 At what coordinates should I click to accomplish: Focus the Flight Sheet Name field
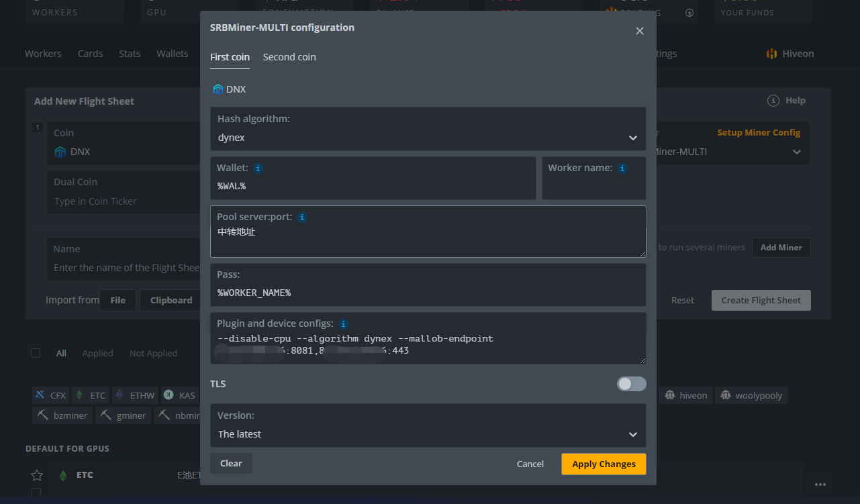(x=124, y=259)
